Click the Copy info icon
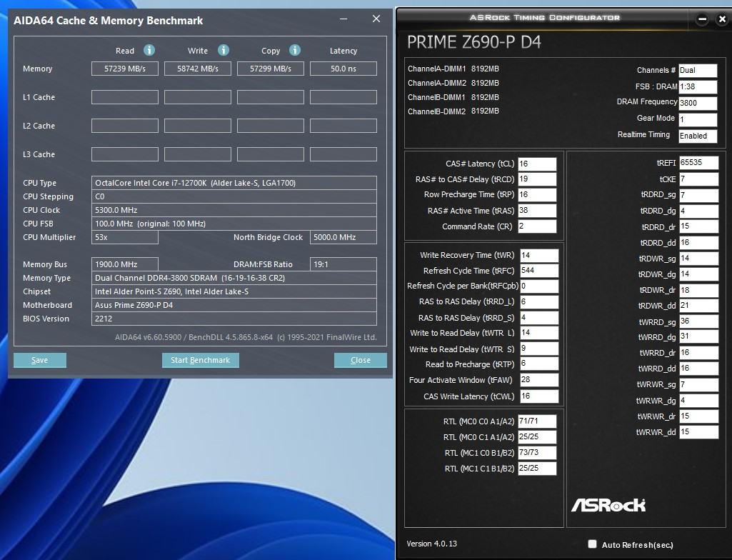732x560 pixels. [294, 50]
